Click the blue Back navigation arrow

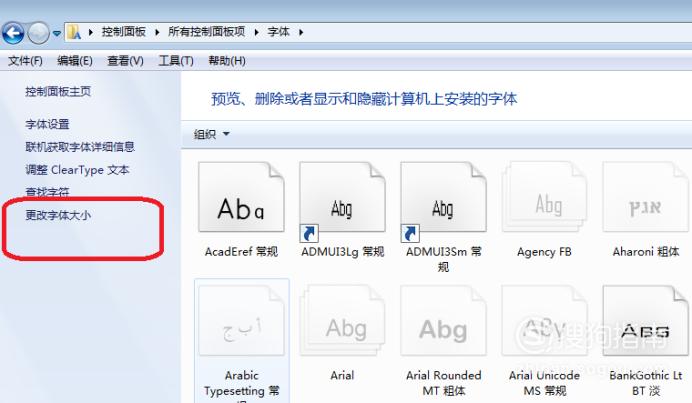coord(13,33)
